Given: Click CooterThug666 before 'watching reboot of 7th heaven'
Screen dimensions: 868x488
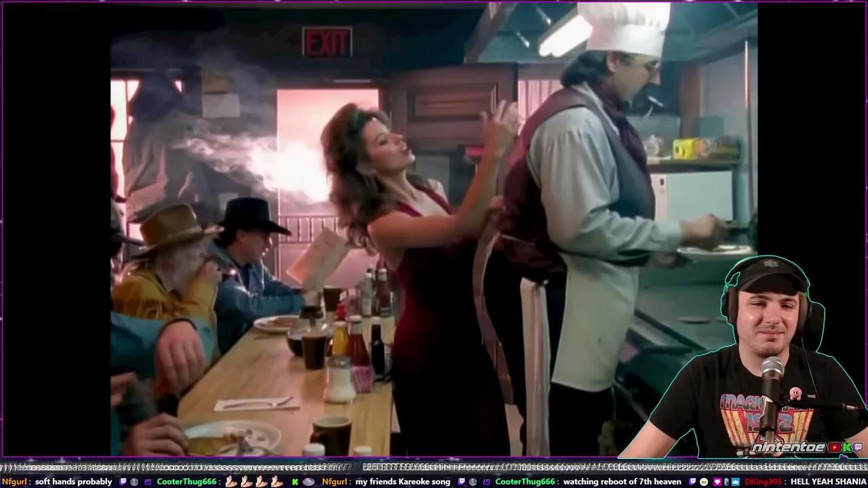Looking at the screenshot, I should point(526,482).
